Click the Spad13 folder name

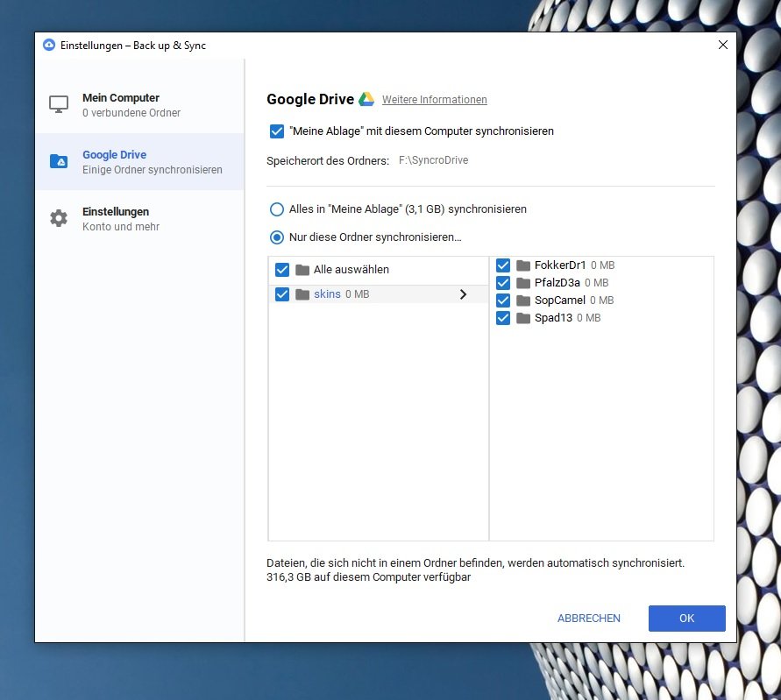[x=553, y=318]
